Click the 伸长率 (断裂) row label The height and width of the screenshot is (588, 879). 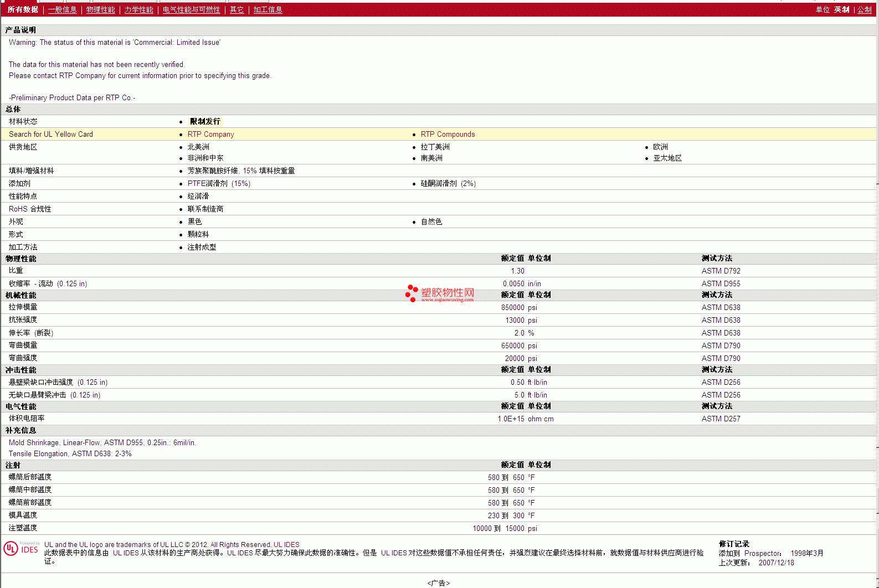pyautogui.click(x=31, y=333)
